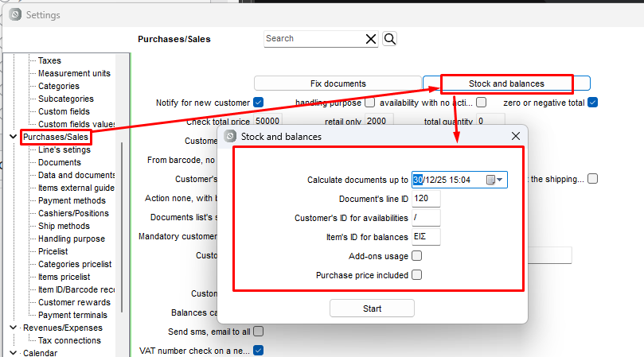Screen dimensions: 644x357
Task: Check the Purchase price included box
Action: (417, 275)
